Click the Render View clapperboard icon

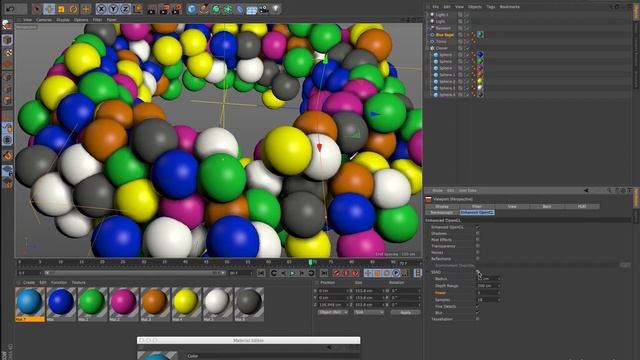click(x=151, y=9)
